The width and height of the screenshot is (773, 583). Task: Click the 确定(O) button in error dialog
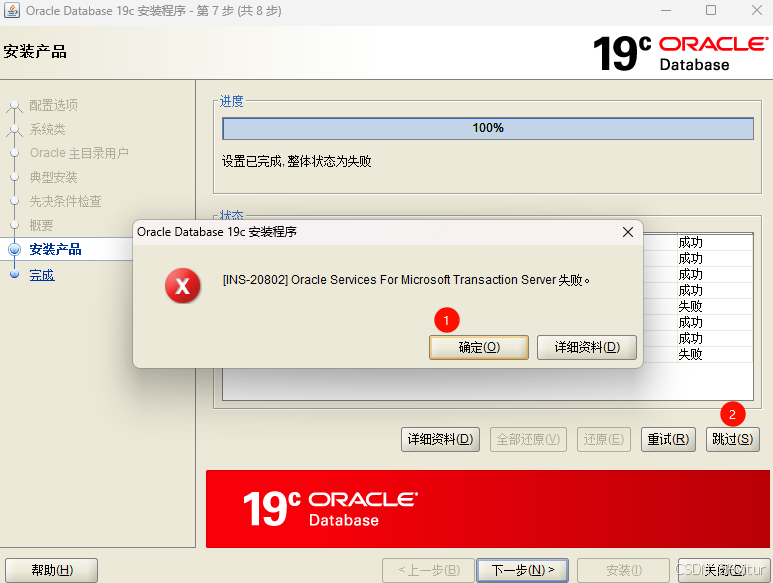479,347
